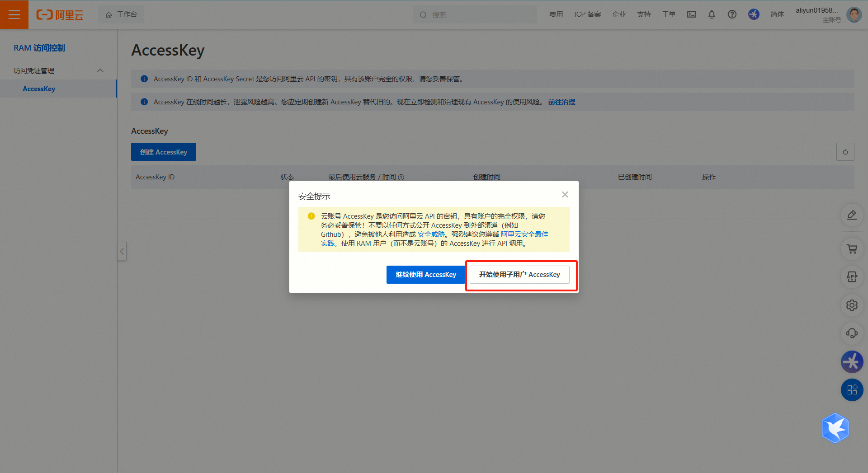The width and height of the screenshot is (868, 473).
Task: Click the 已创建时间 column header
Action: (x=635, y=177)
